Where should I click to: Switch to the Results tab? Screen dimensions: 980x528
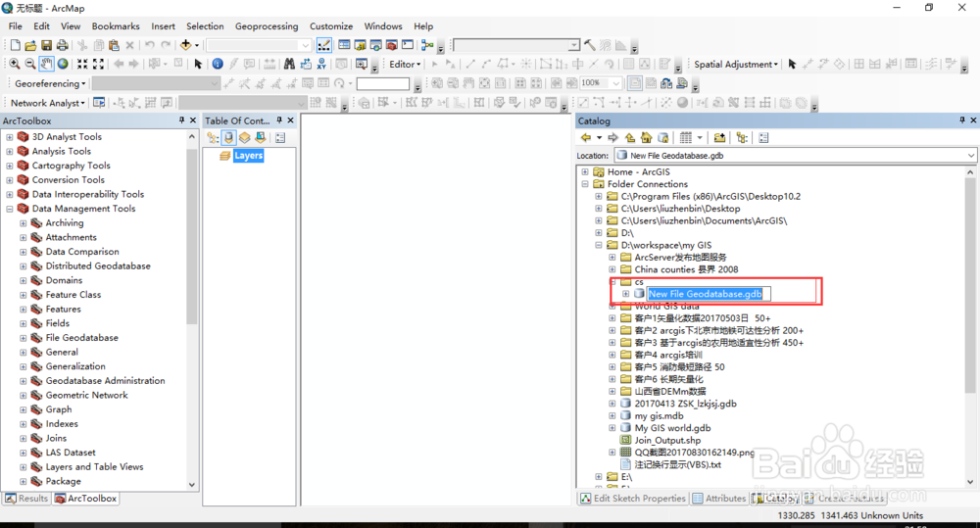(26, 498)
